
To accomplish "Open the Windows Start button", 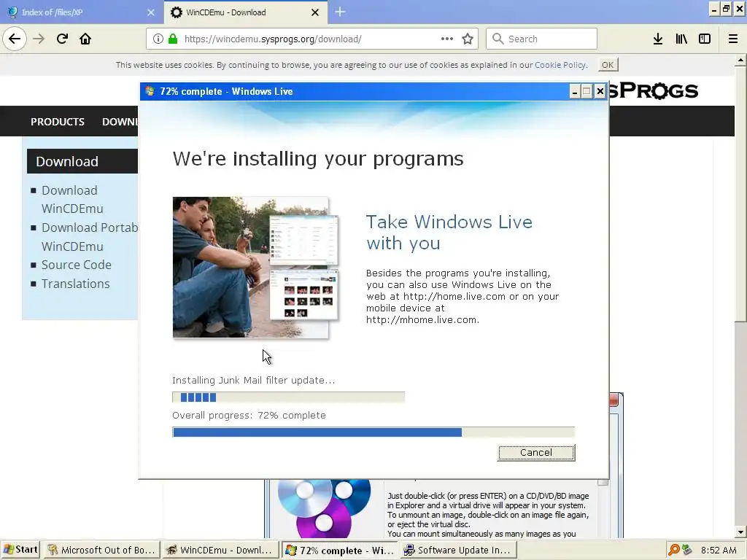I will (20, 550).
